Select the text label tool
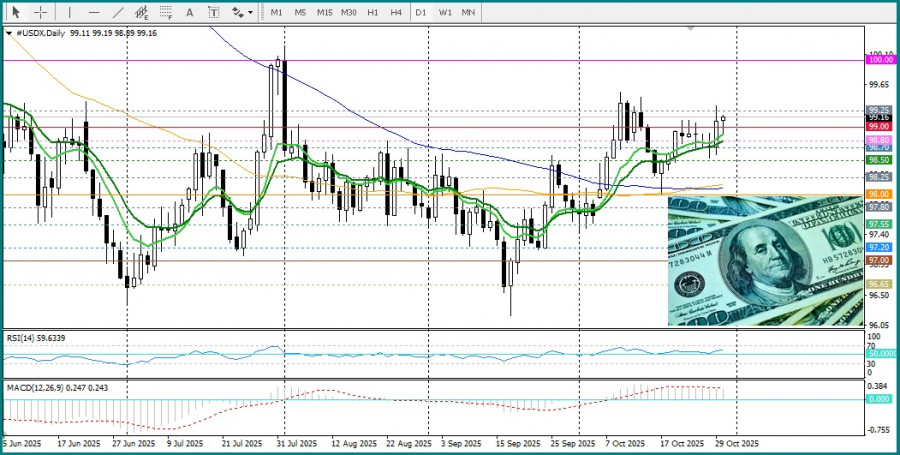This screenshot has height=455, width=900. pos(214,12)
